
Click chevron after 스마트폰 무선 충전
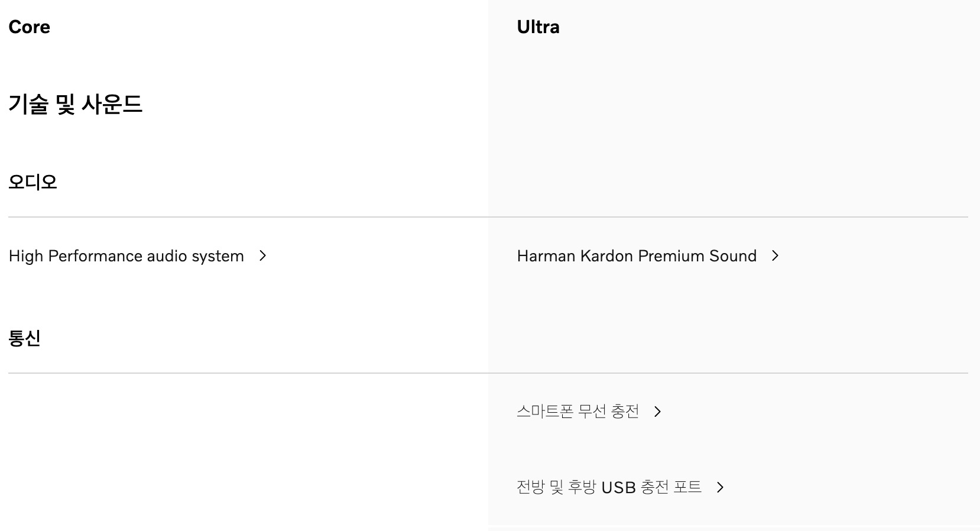pyautogui.click(x=657, y=412)
